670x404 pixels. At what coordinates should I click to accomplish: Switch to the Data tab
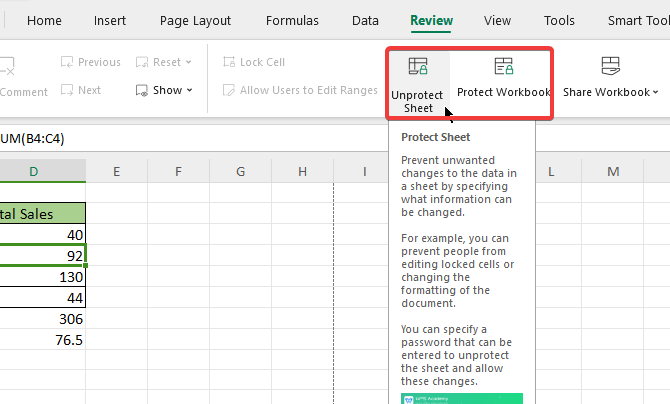[365, 20]
